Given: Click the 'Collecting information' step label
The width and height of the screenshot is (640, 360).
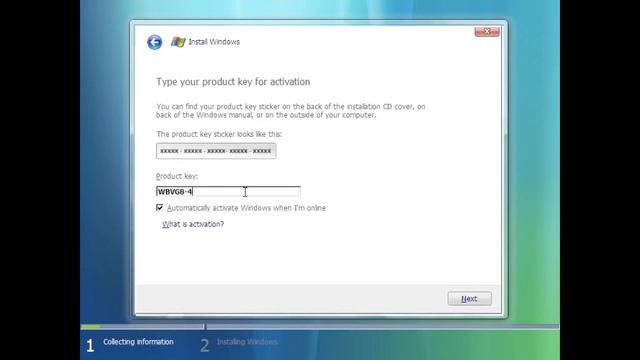Looking at the screenshot, I should coord(138,342).
